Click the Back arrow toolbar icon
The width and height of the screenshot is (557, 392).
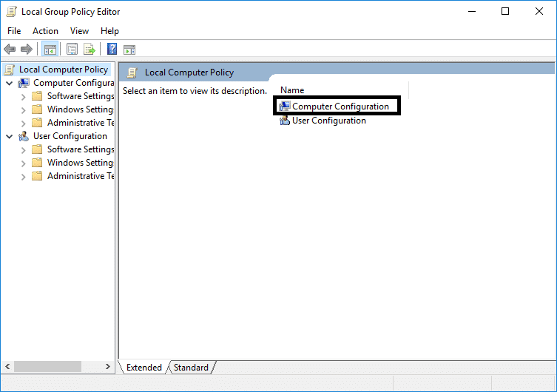pyautogui.click(x=10, y=50)
